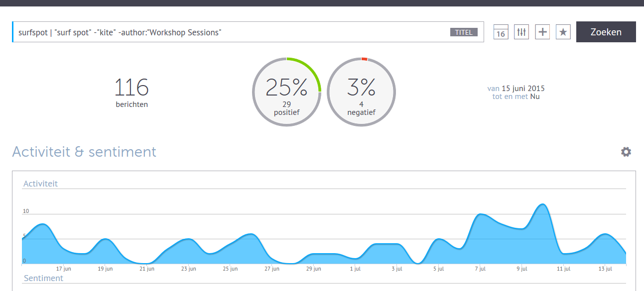The width and height of the screenshot is (644, 291).
Task: Click the 3 jul axis label
Action: point(397,269)
